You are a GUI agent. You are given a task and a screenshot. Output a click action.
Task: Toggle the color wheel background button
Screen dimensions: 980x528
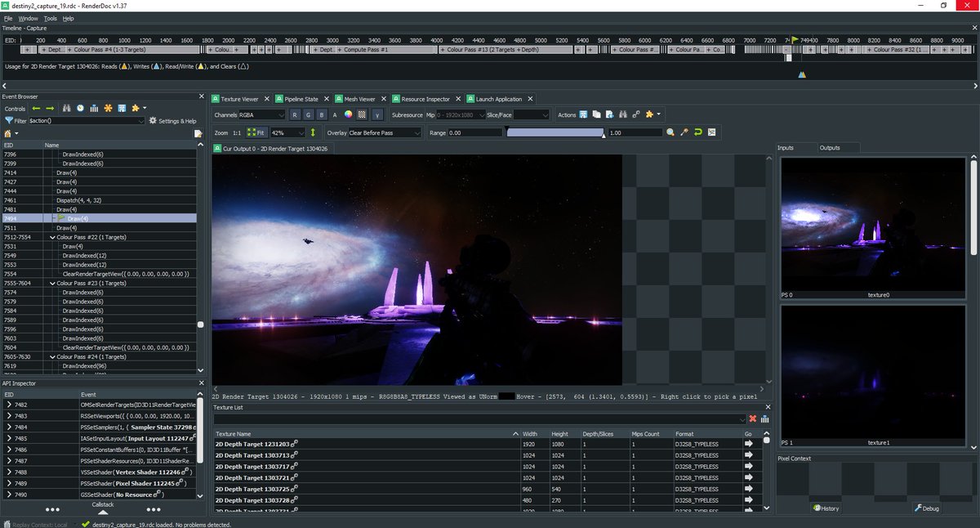[x=348, y=114]
